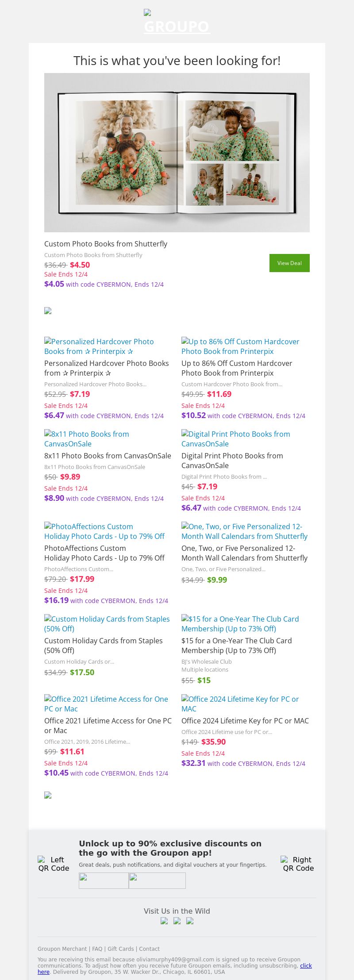Image resolution: width=354 pixels, height=980 pixels.
Task: Click the Left QR Code image
Action: click(54, 864)
